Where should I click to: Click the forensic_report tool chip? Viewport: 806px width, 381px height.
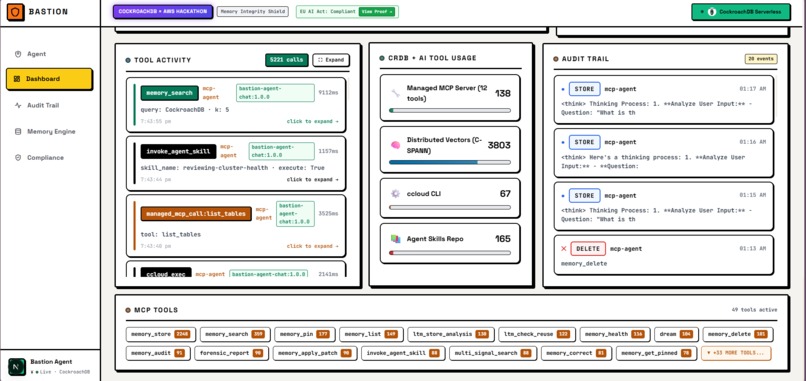[231, 353]
